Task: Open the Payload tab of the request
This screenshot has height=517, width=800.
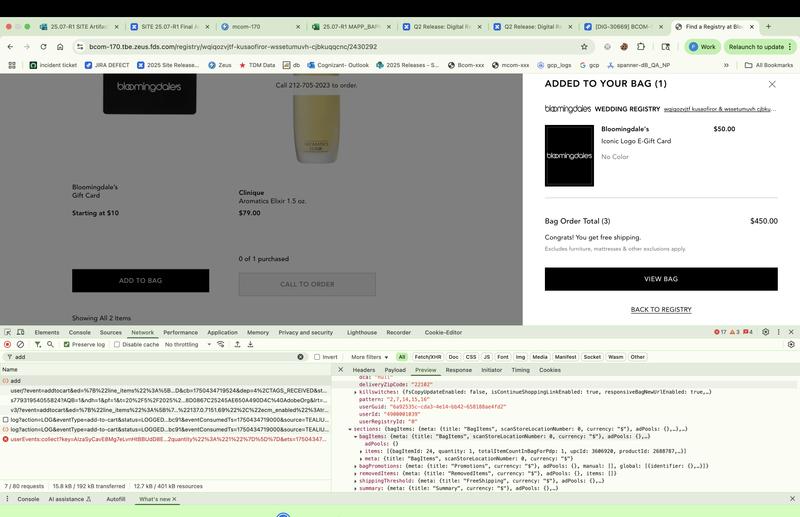Action: (x=395, y=370)
